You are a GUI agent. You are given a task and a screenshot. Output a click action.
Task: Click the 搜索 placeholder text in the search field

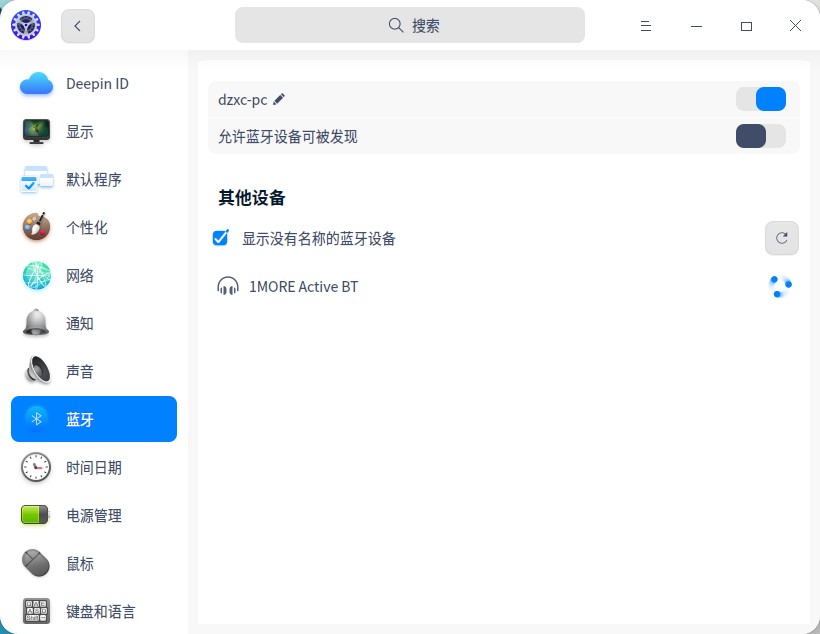click(x=426, y=26)
